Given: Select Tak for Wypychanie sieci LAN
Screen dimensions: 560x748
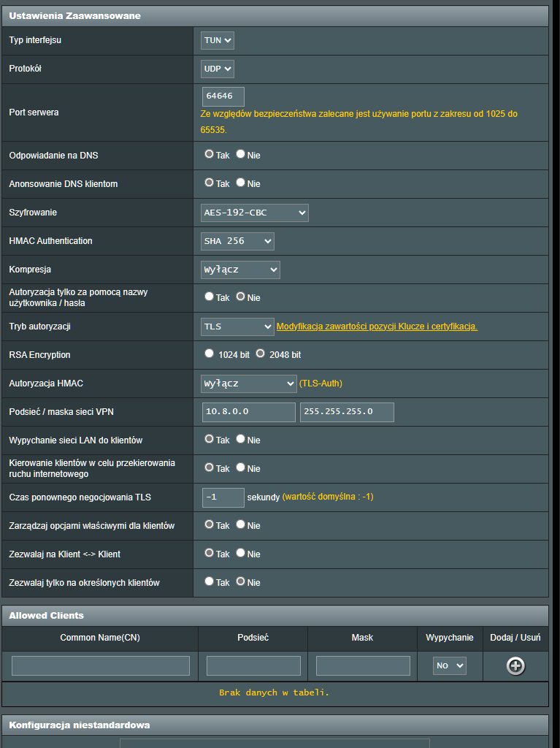Looking at the screenshot, I should [x=209, y=439].
